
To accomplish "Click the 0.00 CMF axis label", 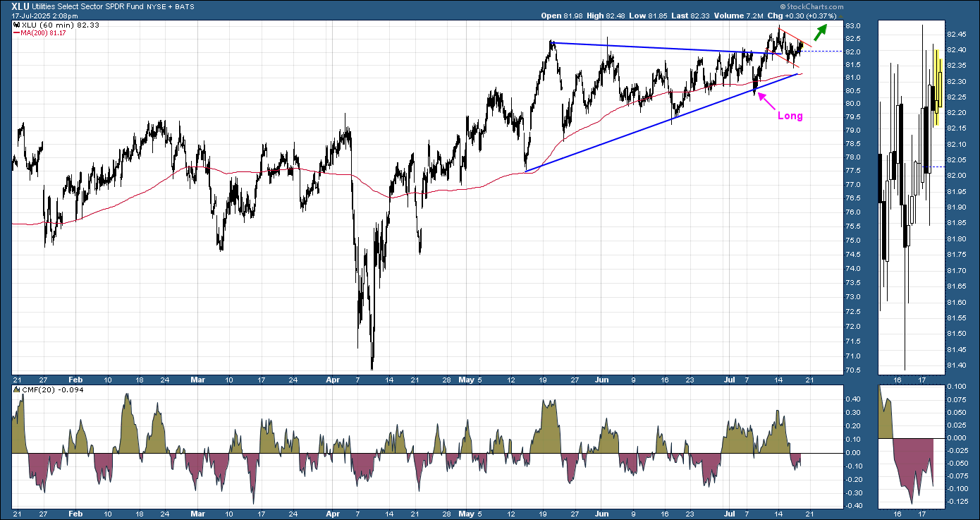I will coord(855,453).
